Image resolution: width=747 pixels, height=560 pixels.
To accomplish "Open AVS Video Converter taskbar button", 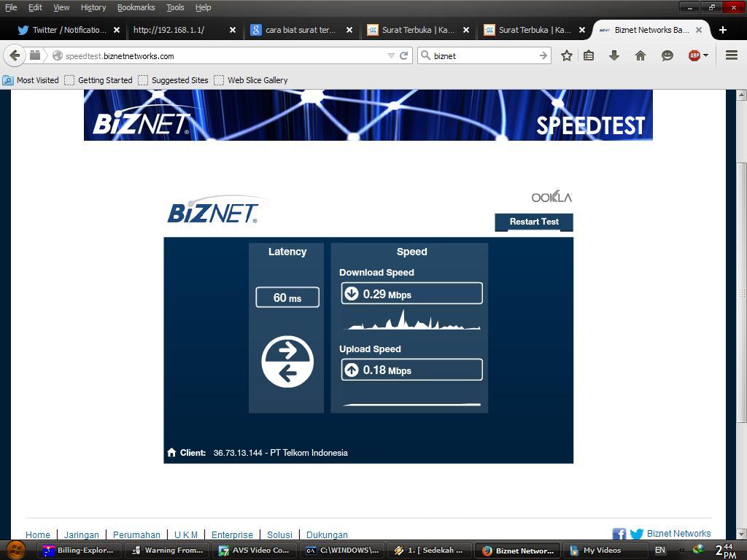I will (255, 551).
